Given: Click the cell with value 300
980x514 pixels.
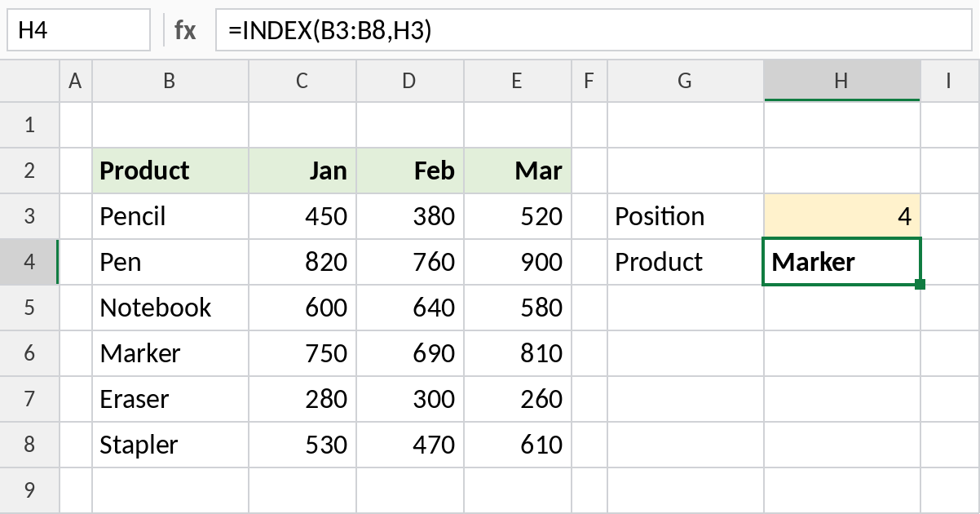Looking at the screenshot, I should pos(410,399).
